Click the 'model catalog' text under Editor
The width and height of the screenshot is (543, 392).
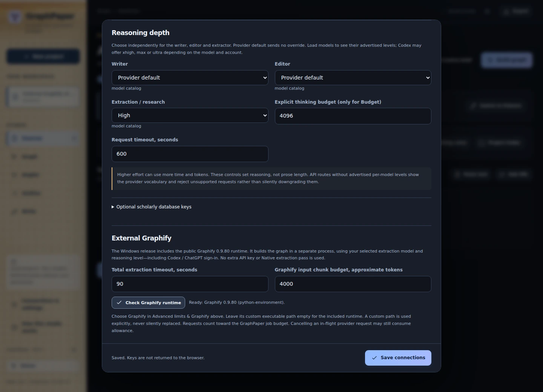point(289,88)
